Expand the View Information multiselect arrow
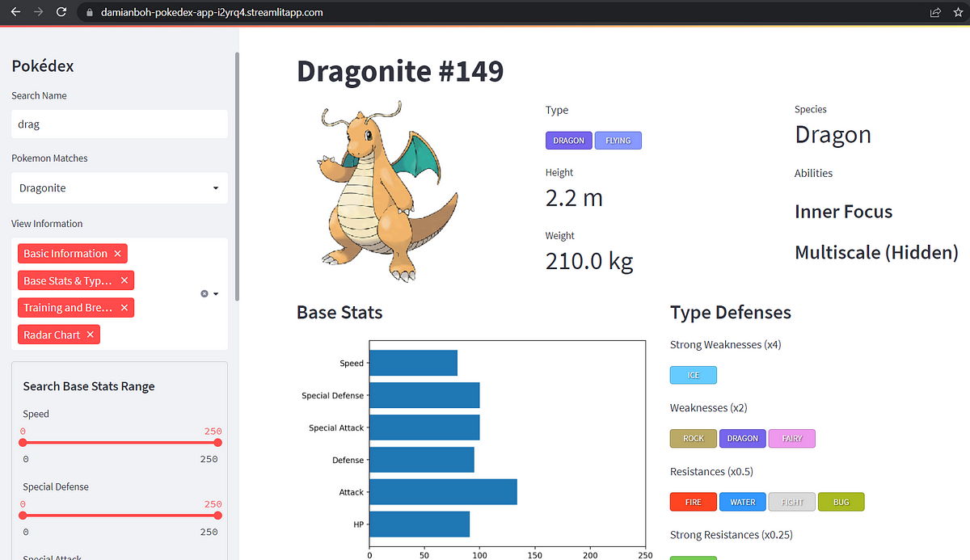970x560 pixels. tap(216, 294)
